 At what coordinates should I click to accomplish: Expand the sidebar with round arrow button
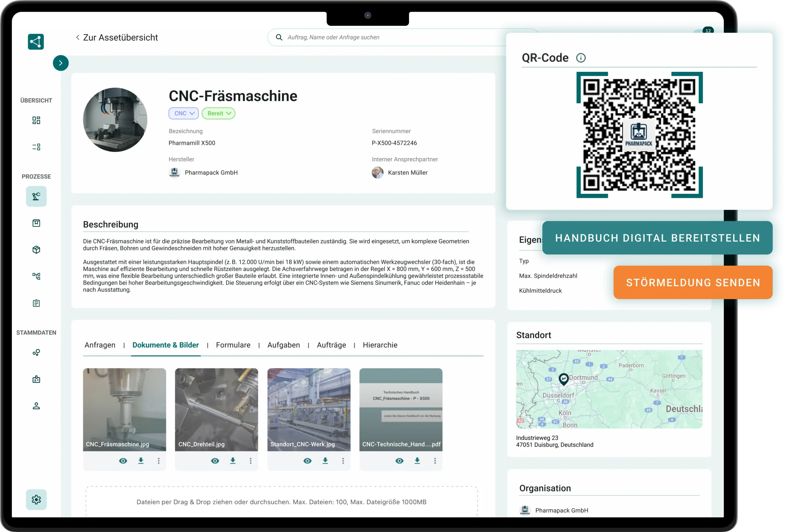(61, 63)
